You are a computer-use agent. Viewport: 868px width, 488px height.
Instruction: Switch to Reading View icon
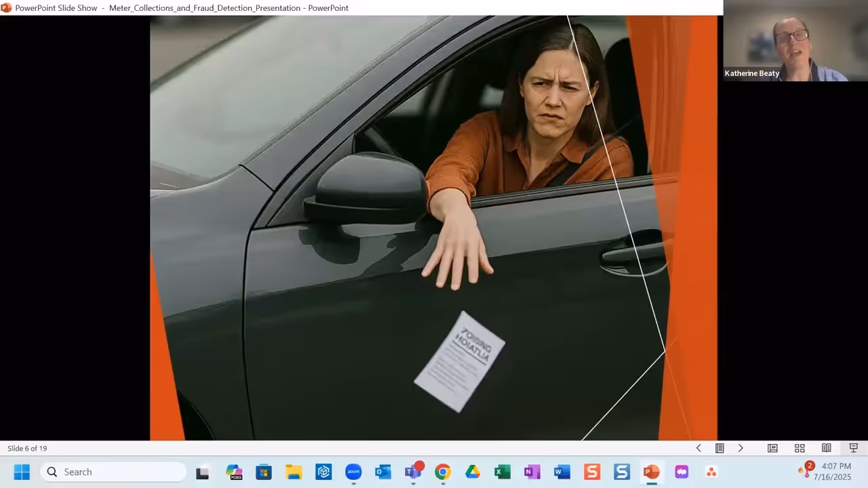click(827, 448)
